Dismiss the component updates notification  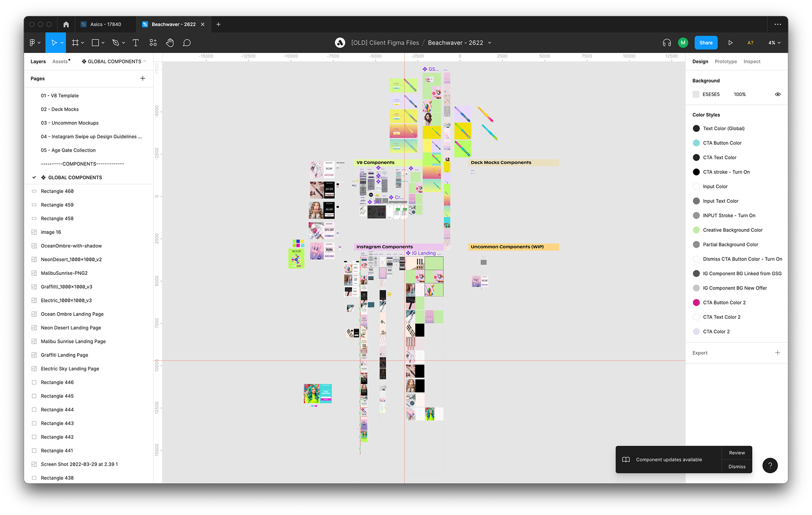tap(736, 466)
